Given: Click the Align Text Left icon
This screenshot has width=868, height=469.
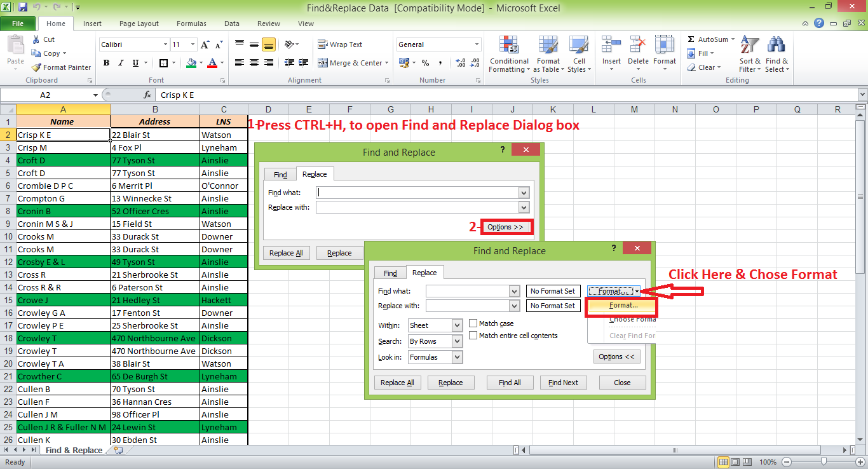Looking at the screenshot, I should 239,63.
